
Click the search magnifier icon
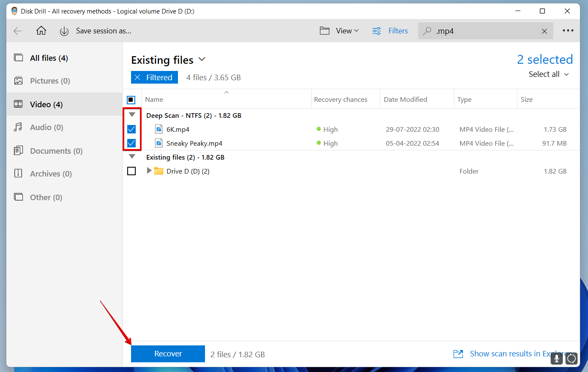coord(427,31)
